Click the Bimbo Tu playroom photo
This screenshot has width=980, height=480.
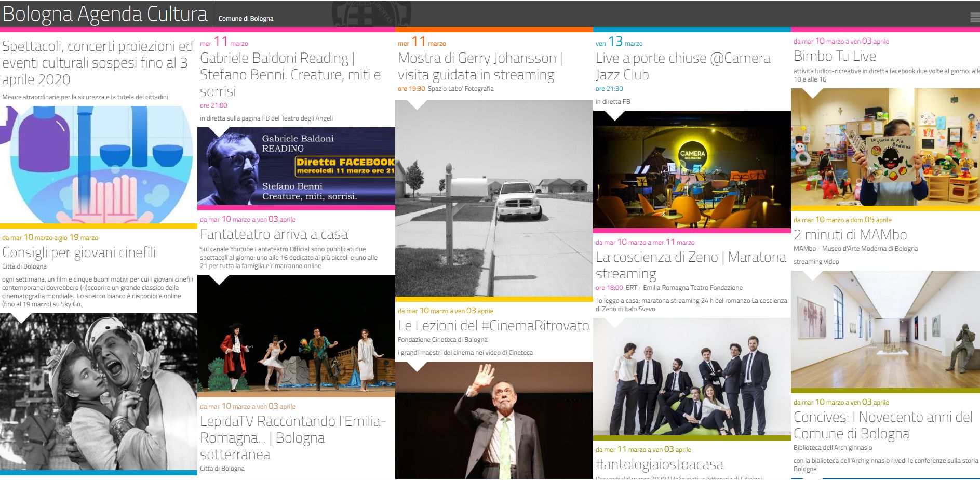click(x=885, y=147)
